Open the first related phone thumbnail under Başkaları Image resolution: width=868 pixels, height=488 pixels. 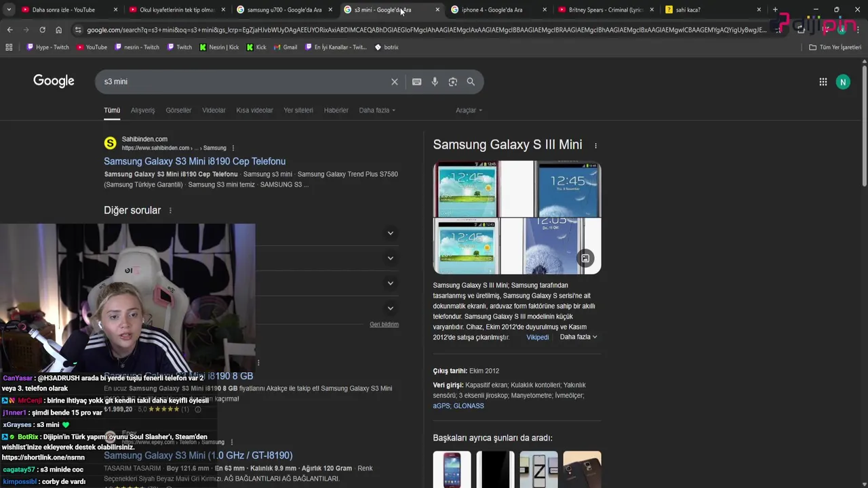(x=452, y=470)
